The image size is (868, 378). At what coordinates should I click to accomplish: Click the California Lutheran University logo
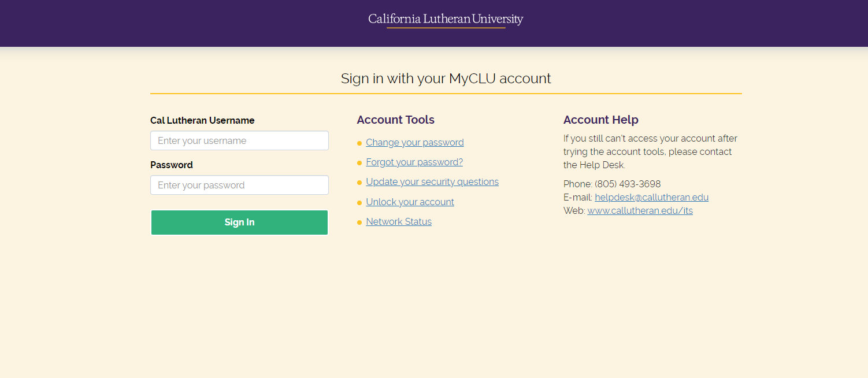click(446, 20)
